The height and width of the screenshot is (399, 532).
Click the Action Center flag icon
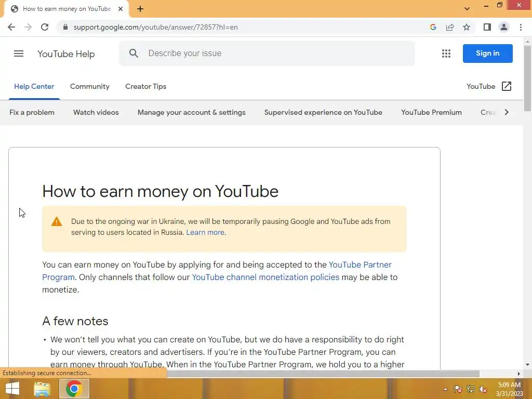[x=458, y=389]
